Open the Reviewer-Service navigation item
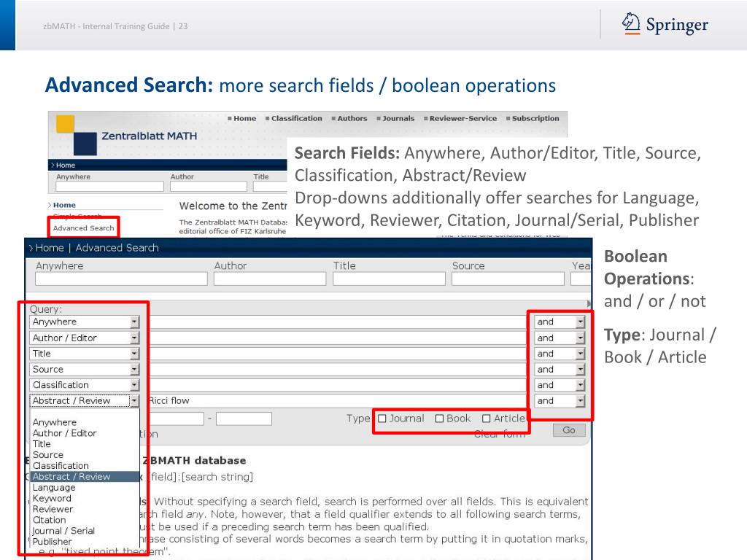Viewport: 747px width, 560px height. point(462,119)
